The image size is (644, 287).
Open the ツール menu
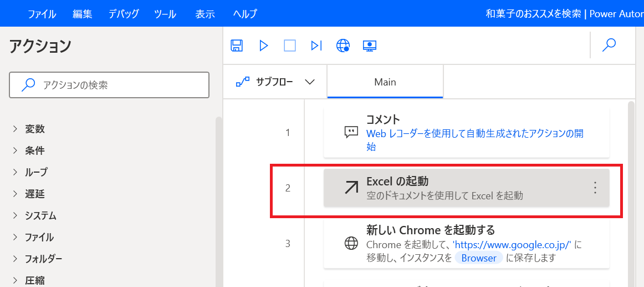coord(165,14)
